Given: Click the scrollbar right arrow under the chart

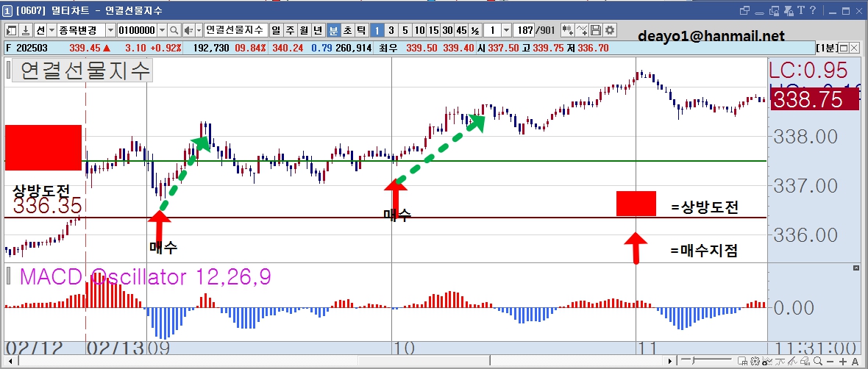Looking at the screenshot, I should point(670,361).
